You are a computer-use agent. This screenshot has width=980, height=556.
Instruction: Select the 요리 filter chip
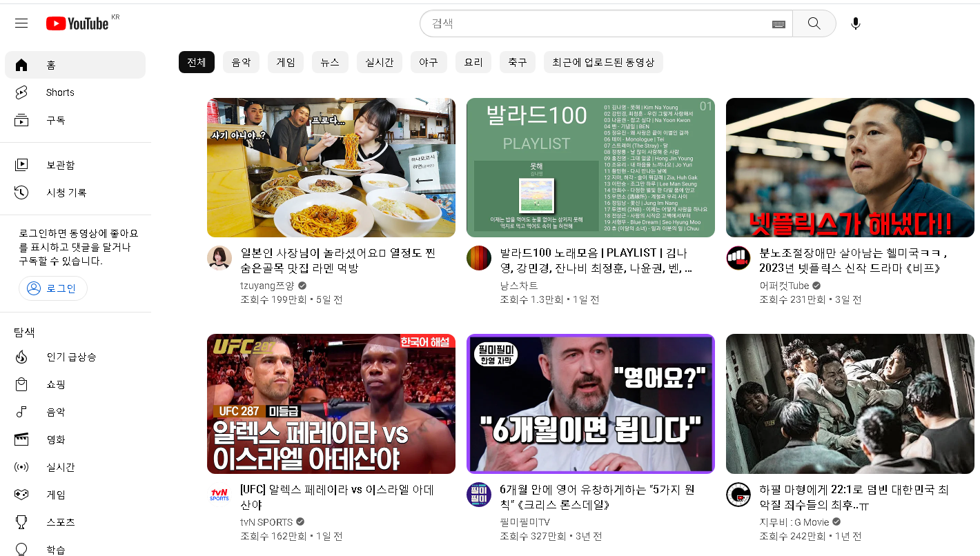[x=473, y=61]
